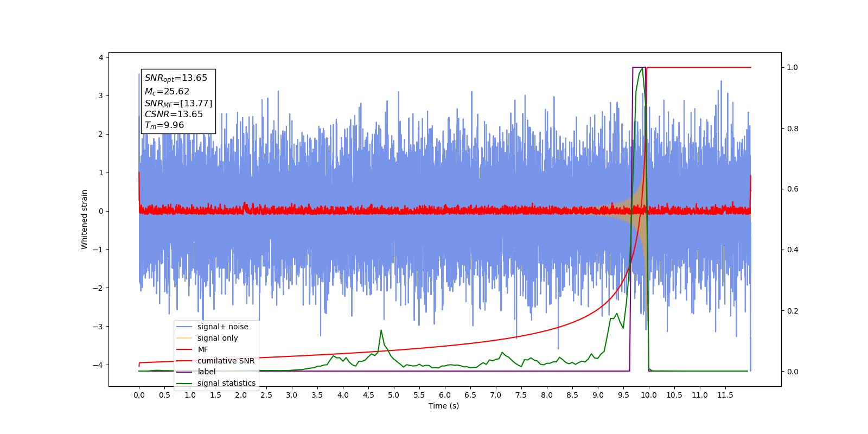Screen dimensions: 868x434
Task: Click the right axis tick value 1.0
Action: click(793, 67)
